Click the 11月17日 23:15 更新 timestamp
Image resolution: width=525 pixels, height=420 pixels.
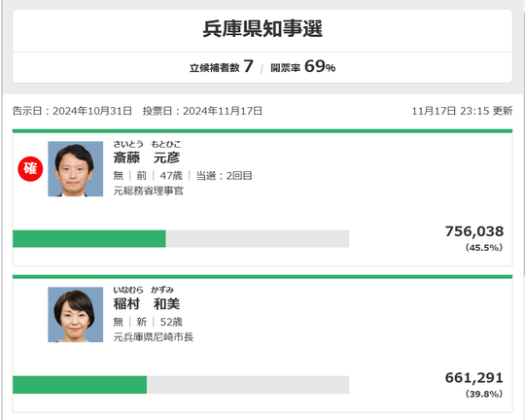click(x=462, y=111)
